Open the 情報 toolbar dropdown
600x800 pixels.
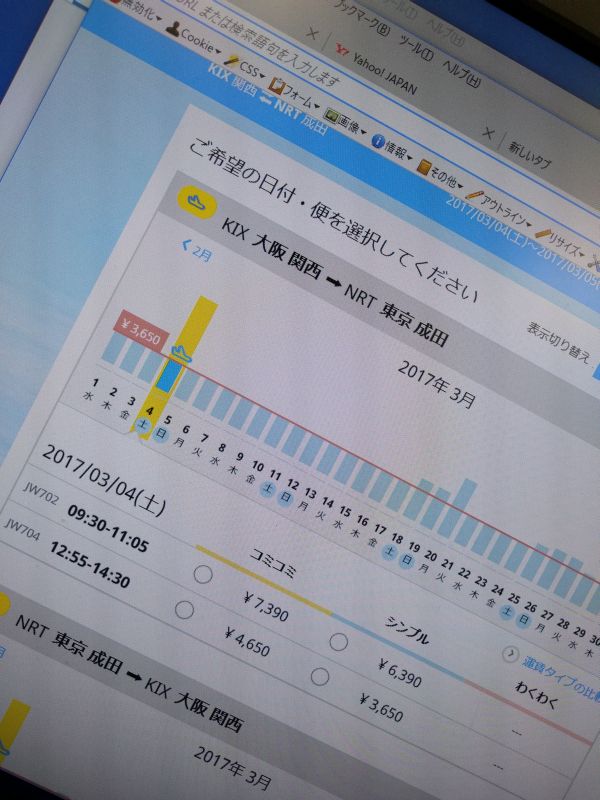point(392,145)
